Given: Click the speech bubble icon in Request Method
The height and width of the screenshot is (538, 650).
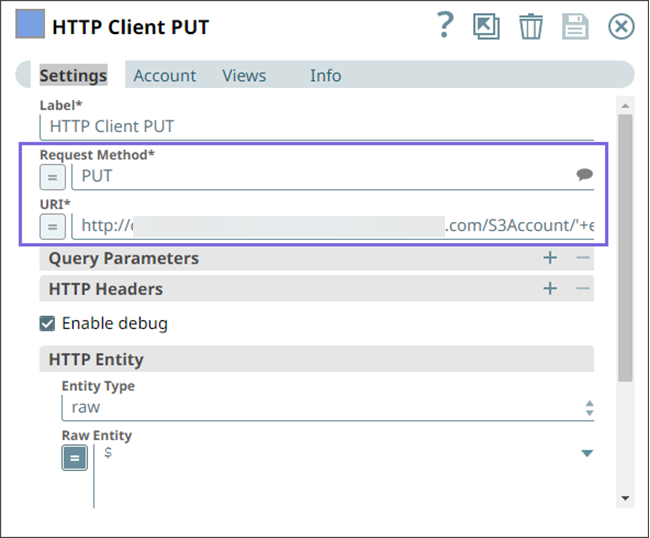Looking at the screenshot, I should [585, 175].
